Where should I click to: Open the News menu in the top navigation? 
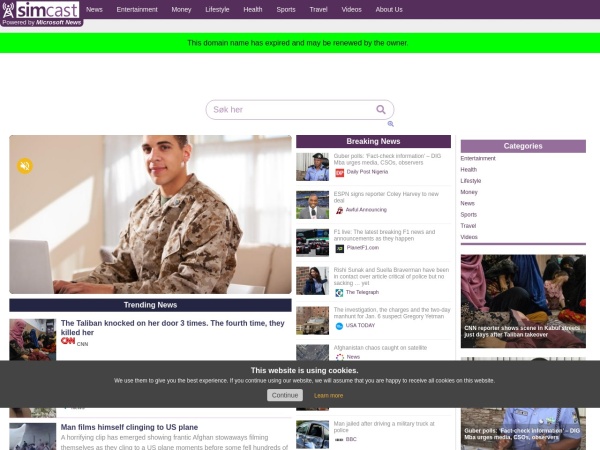[x=94, y=10]
